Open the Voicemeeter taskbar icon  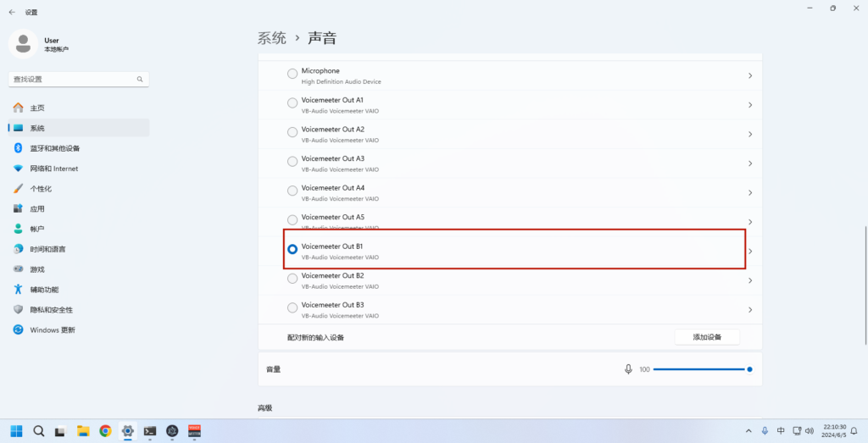point(194,431)
